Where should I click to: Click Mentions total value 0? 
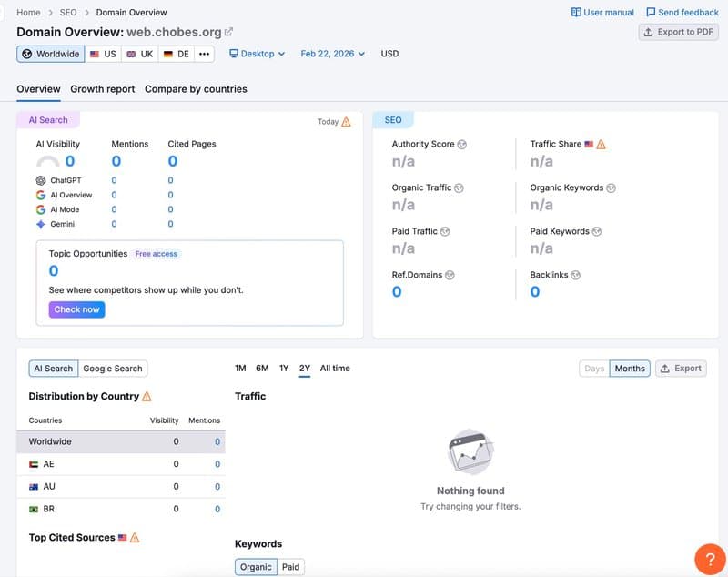click(116, 161)
